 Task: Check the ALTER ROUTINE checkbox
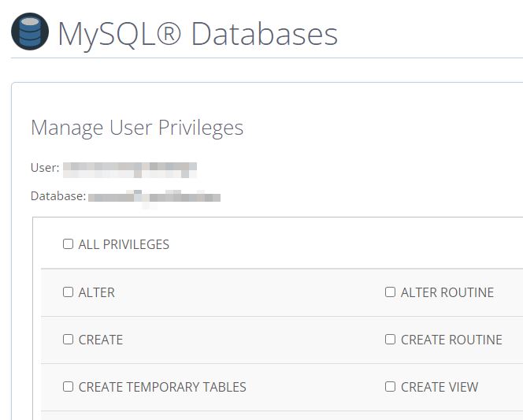pos(390,292)
